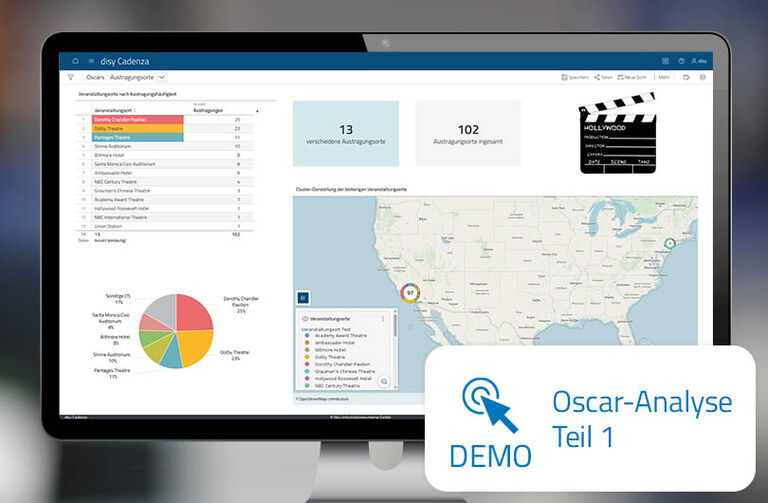Click the East Coast cluster marker
Screen dimensions: 768x503
click(x=670, y=243)
